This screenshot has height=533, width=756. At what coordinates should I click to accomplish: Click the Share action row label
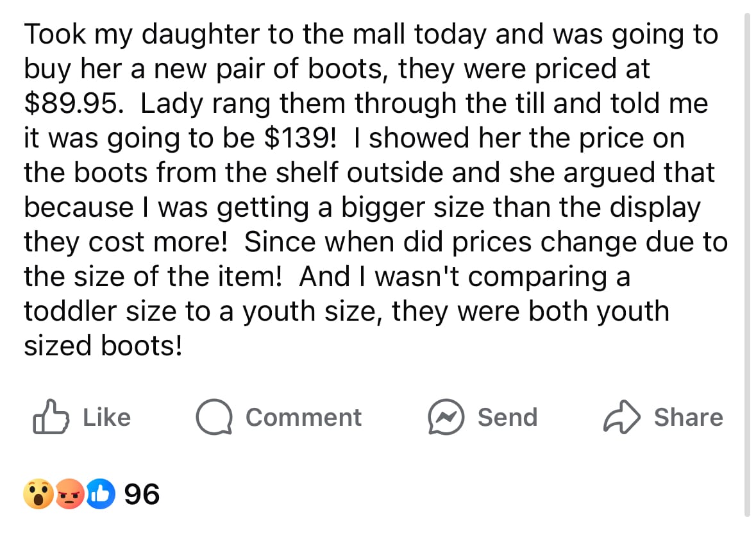point(689,417)
